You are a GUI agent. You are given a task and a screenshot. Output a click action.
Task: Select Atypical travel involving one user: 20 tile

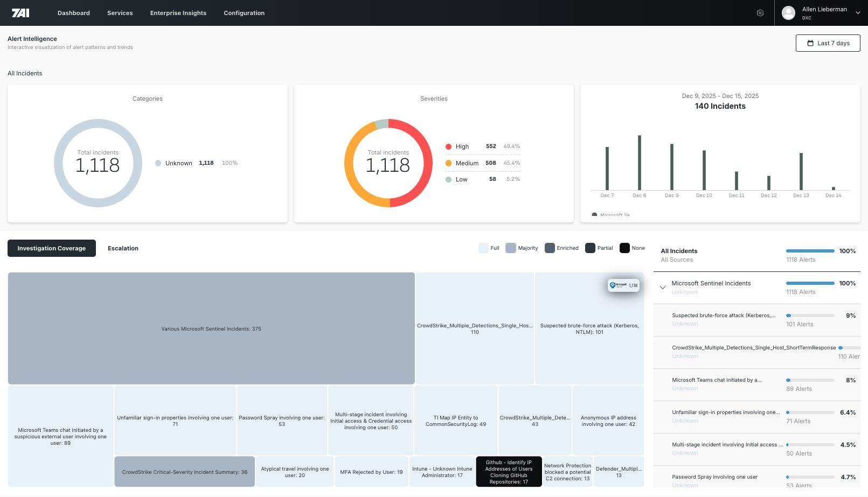click(295, 472)
